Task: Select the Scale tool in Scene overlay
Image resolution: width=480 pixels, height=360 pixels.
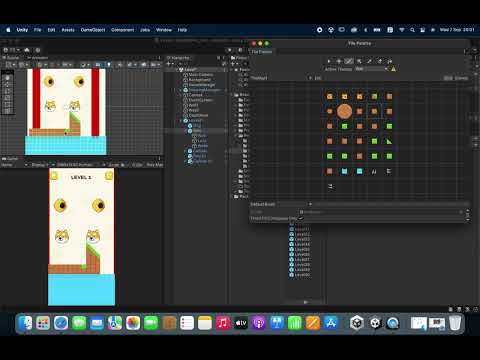Action: point(7,98)
